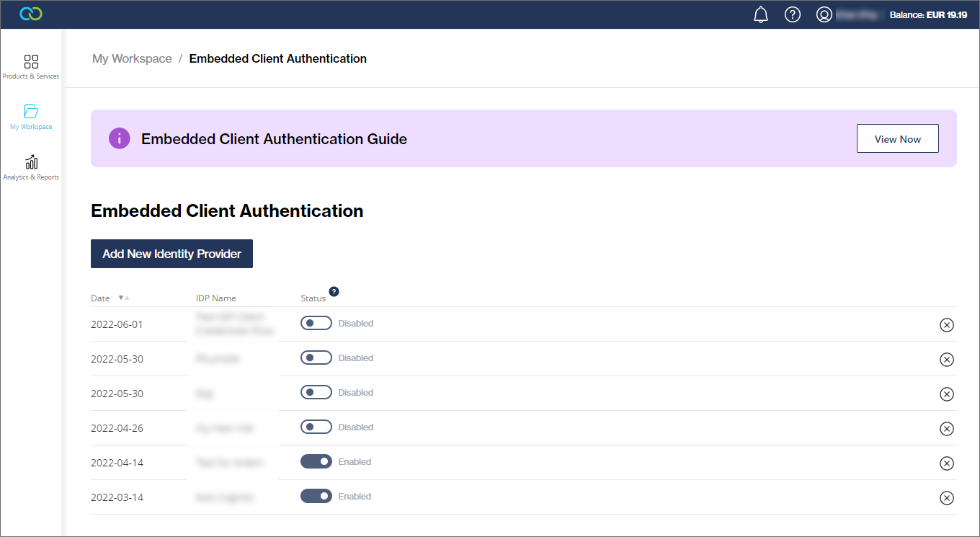This screenshot has height=537, width=980.
Task: Click the IDP Name column header
Action: pyautogui.click(x=216, y=298)
